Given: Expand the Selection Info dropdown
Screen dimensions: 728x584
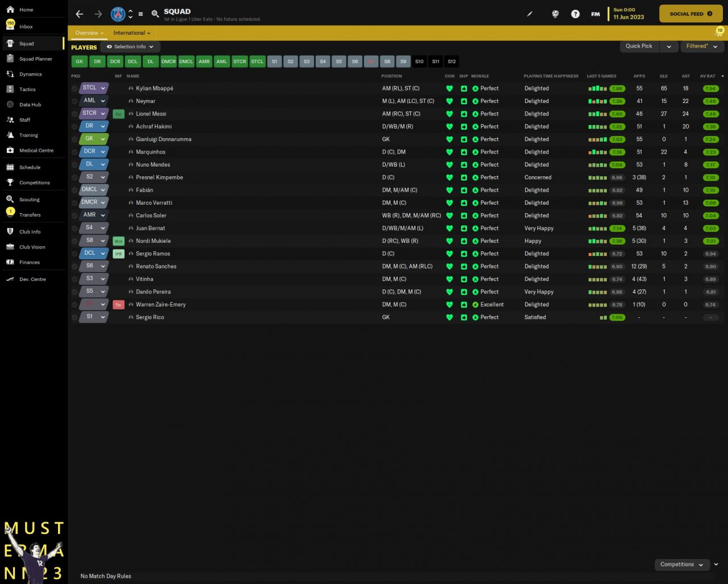Looking at the screenshot, I should [130, 47].
